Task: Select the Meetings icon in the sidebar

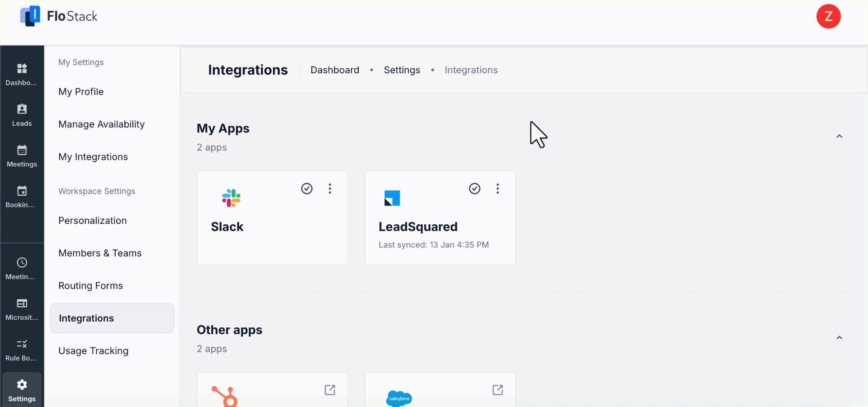Action: pos(22,156)
